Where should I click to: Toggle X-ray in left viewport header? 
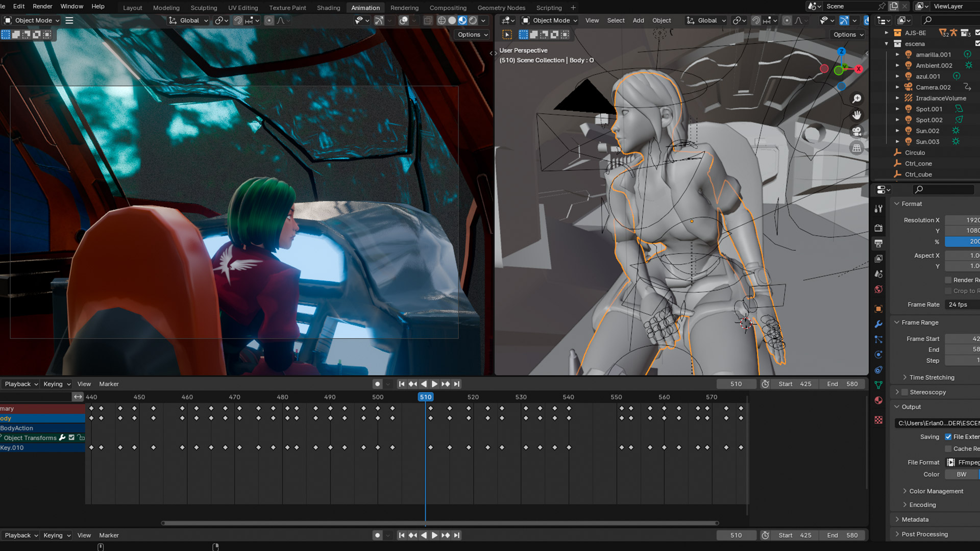pyautogui.click(x=428, y=20)
